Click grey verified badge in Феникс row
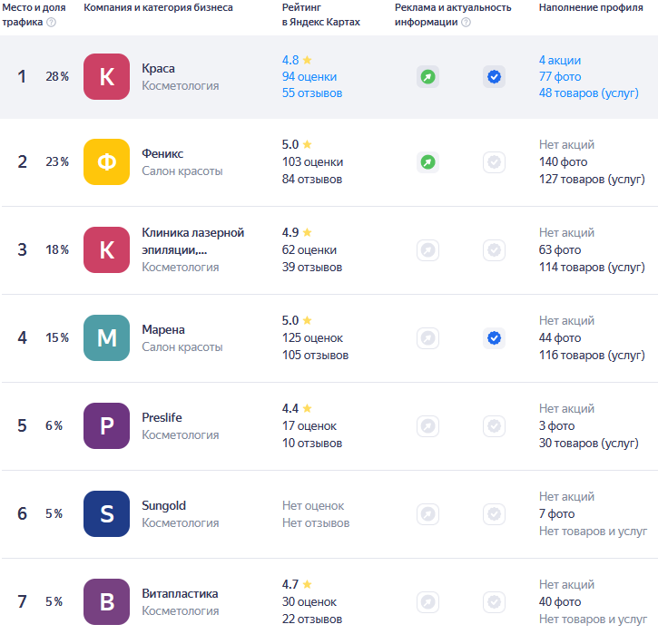 pos(494,161)
